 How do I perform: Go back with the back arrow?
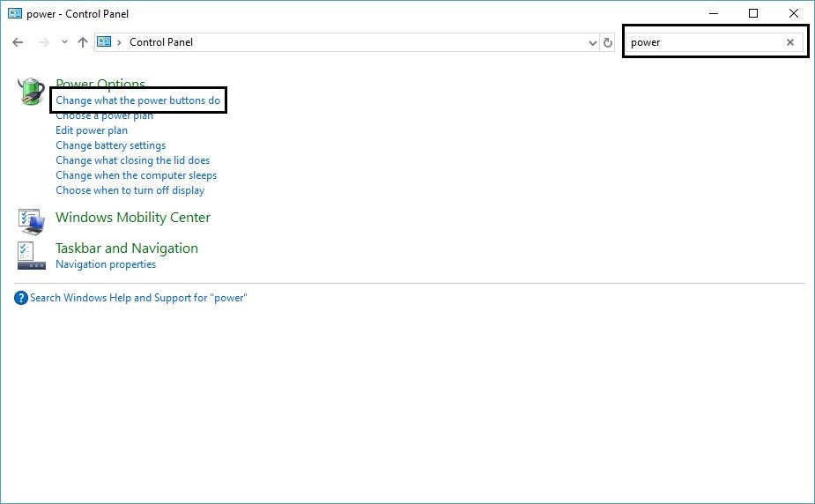point(18,42)
